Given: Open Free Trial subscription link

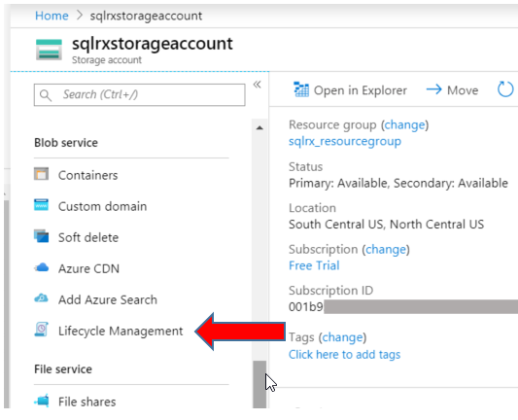Looking at the screenshot, I should pos(314,265).
